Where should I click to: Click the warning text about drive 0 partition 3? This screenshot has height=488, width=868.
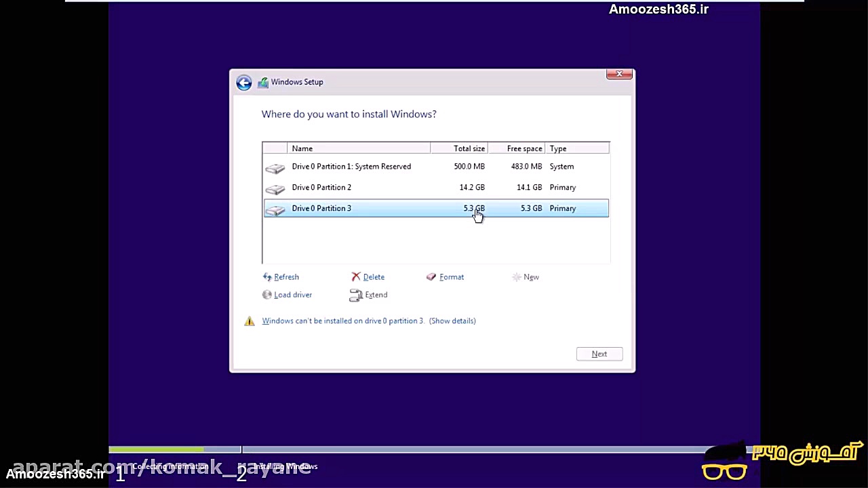click(x=343, y=321)
